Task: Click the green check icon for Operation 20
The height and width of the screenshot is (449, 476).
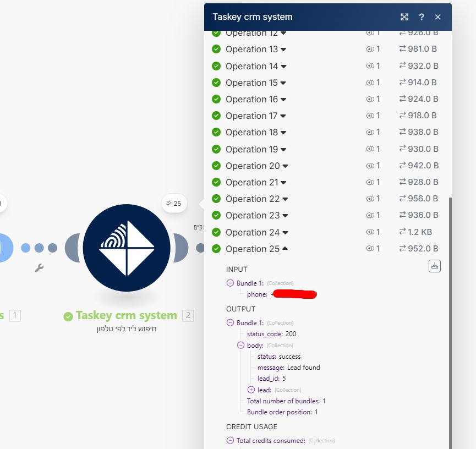Action: 216,166
